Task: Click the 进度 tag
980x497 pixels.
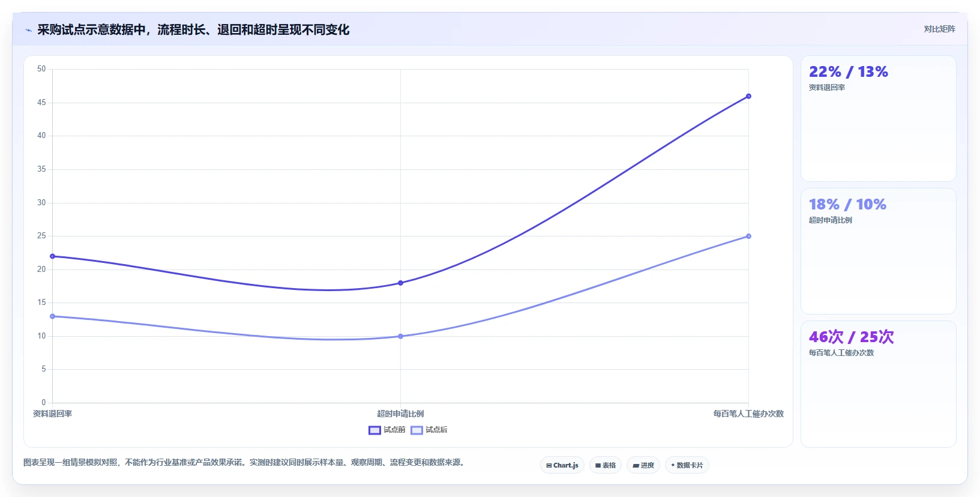Action: coord(643,465)
